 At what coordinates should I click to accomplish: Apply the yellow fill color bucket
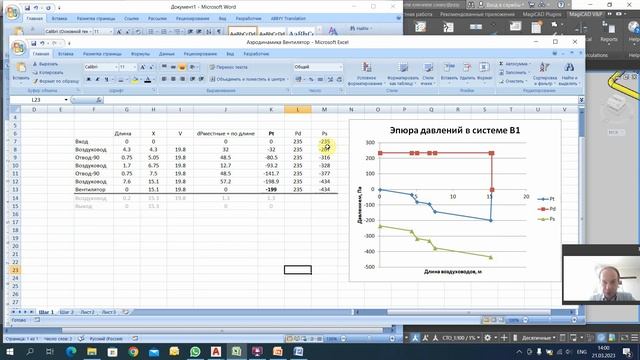[x=134, y=80]
